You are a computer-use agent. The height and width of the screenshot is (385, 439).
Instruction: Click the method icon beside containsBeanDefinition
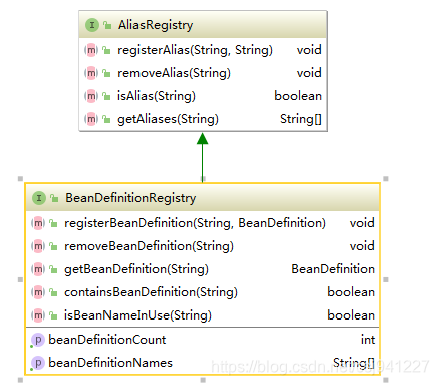click(x=38, y=292)
